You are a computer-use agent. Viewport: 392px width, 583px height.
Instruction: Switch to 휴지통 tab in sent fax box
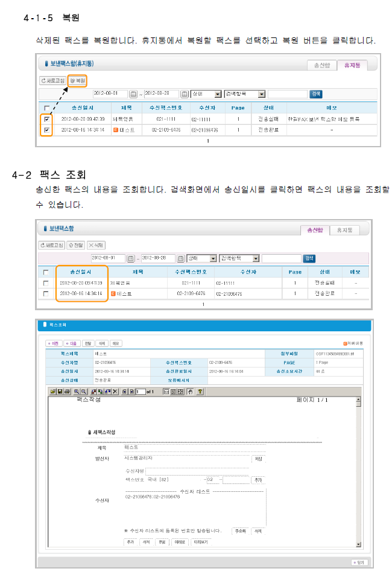tap(347, 230)
